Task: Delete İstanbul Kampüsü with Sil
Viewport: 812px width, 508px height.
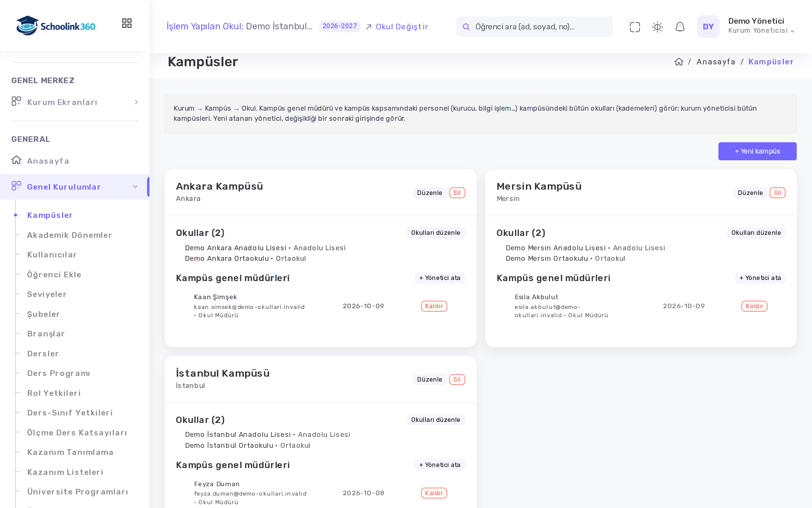Action: [x=457, y=379]
